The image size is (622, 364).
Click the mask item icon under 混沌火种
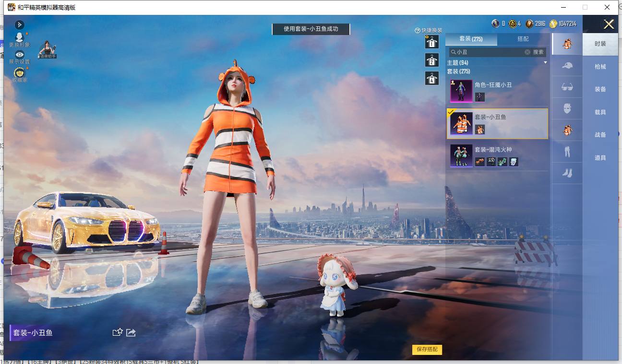[514, 162]
